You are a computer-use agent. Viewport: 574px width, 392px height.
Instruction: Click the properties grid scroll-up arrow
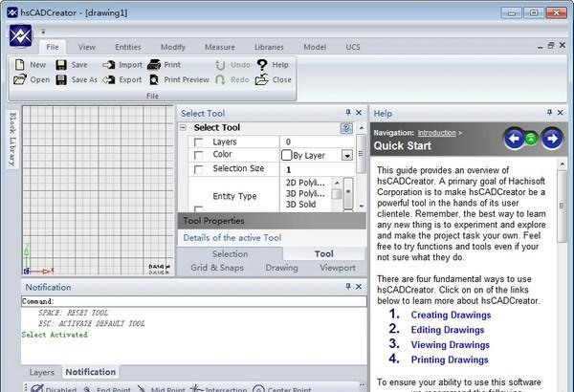[362, 128]
